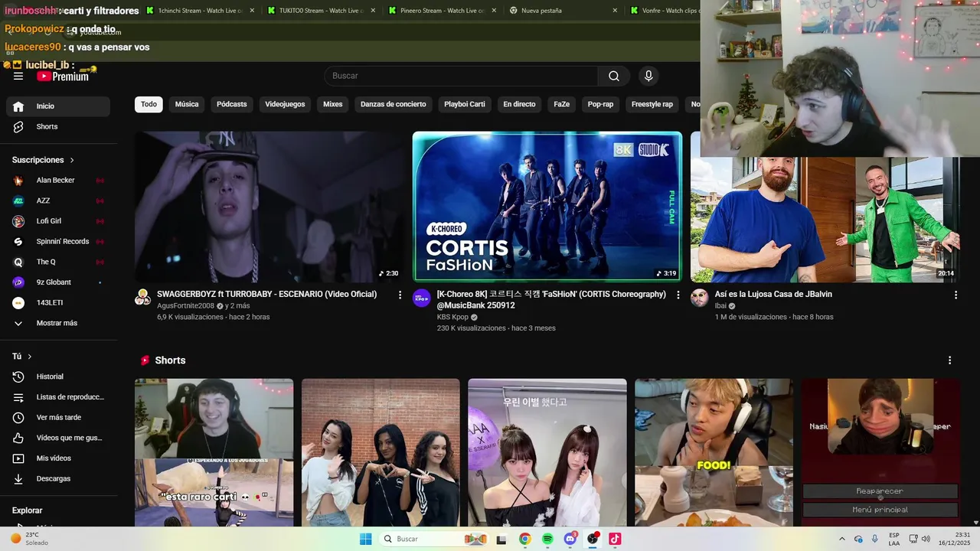Select the FaZe filter chip
The height and width of the screenshot is (551, 980).
pyautogui.click(x=562, y=104)
